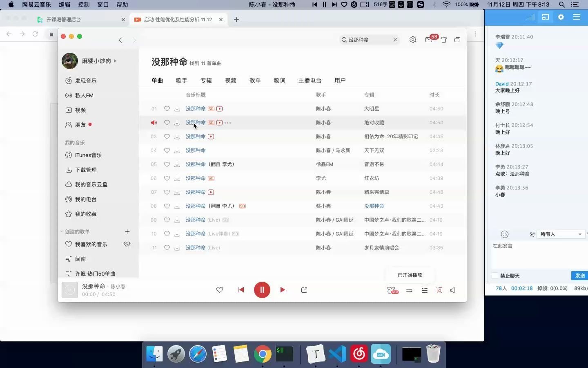The width and height of the screenshot is (588, 368).
Task: Open the messages mailbox with 53 badge
Action: tap(429, 40)
